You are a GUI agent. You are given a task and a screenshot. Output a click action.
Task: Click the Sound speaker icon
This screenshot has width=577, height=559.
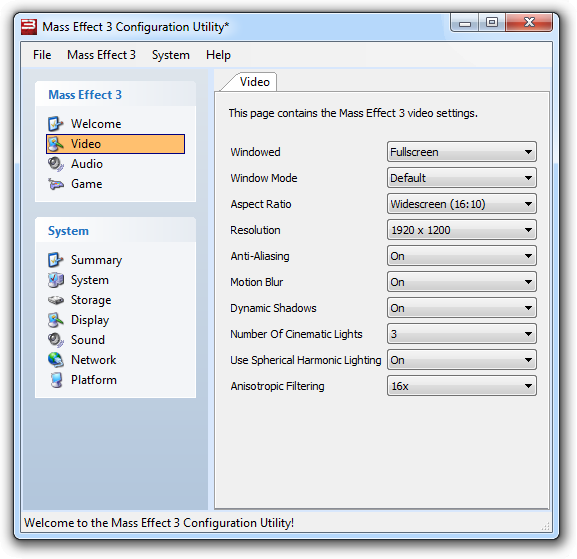tap(56, 340)
